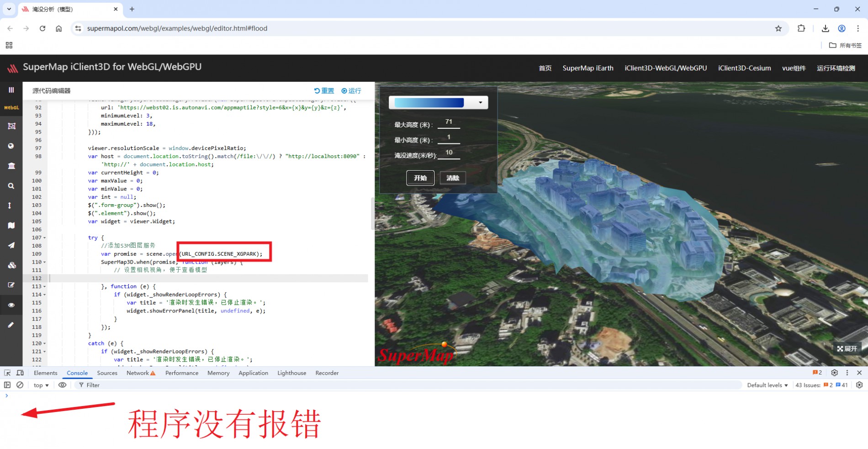Select the eye analysis category in sidebar
The image size is (868, 449).
(11, 305)
